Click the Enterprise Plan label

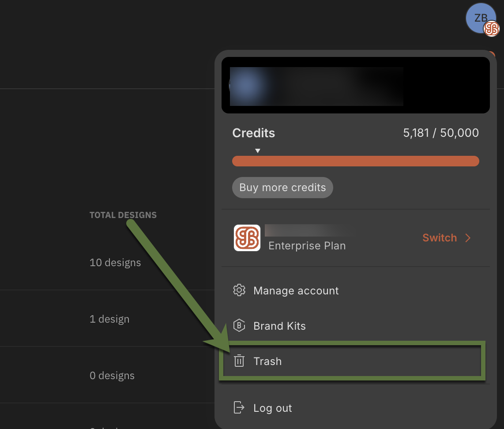[307, 246]
